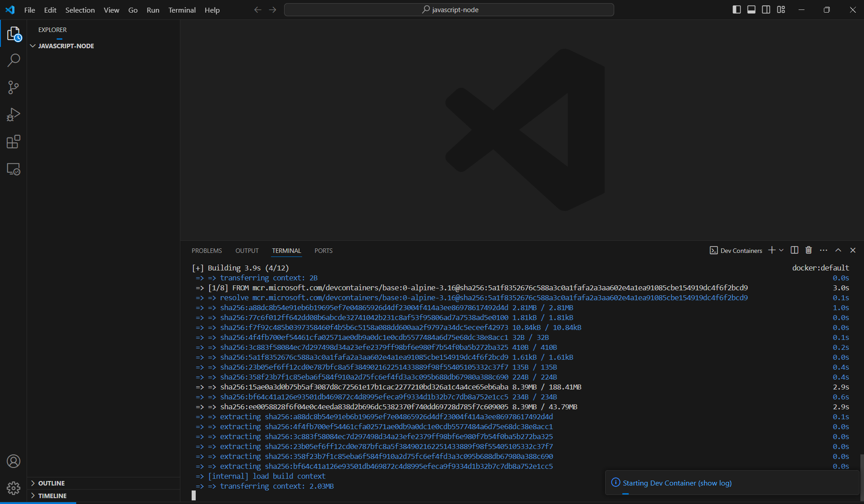Screen dimensions: 864x504
Task: Kill the Dev Containers terminal
Action: coord(808,250)
